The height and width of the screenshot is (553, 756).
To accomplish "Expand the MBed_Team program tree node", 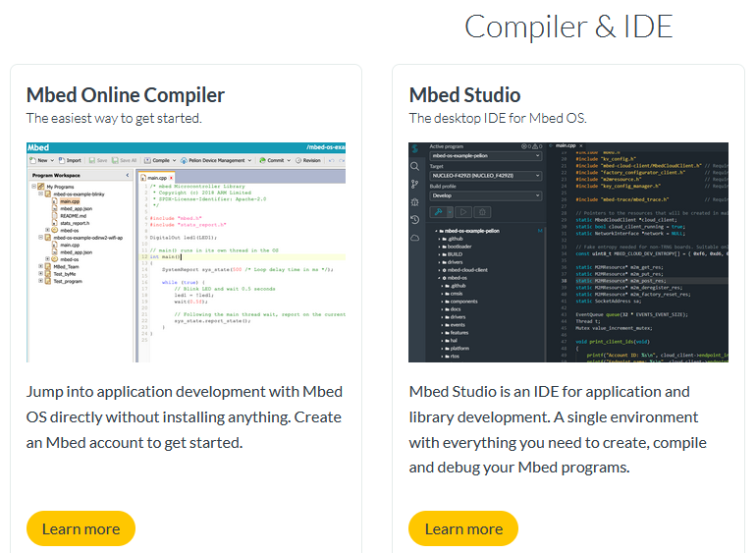I will tap(41, 266).
